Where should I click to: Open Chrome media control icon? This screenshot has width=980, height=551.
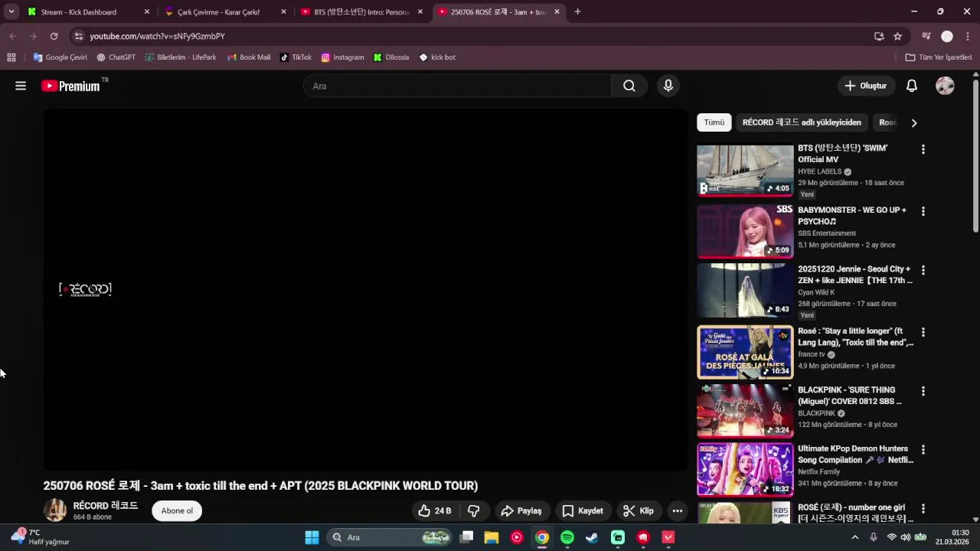coord(926,36)
